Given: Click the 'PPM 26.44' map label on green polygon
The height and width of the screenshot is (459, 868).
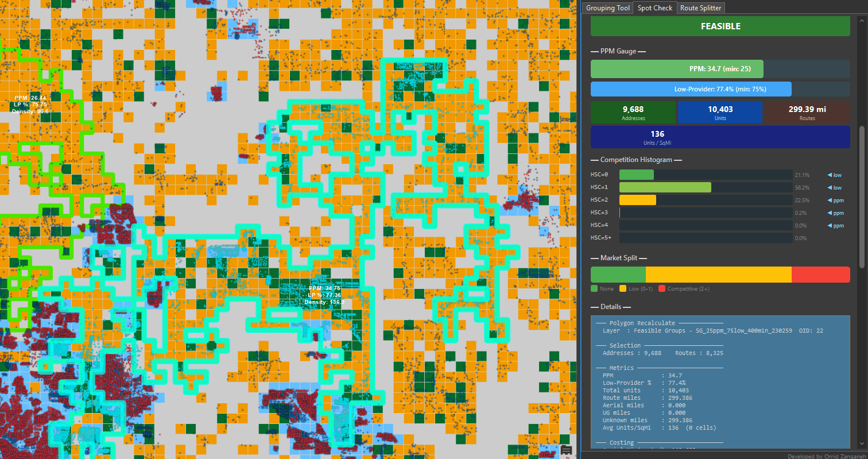Looking at the screenshot, I should 30,98.
